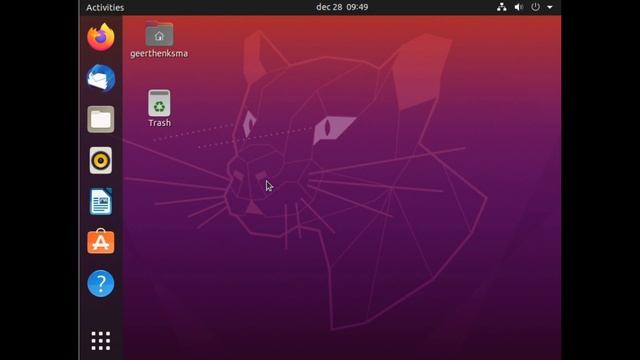The image size is (640, 360).
Task: Open the clock calendar dec 28 09:49
Action: pyautogui.click(x=342, y=7)
